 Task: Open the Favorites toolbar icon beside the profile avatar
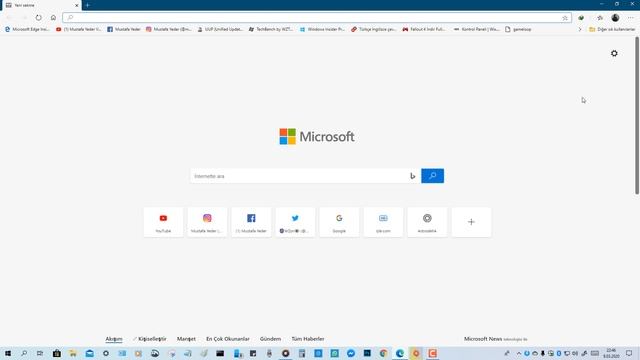click(x=600, y=18)
